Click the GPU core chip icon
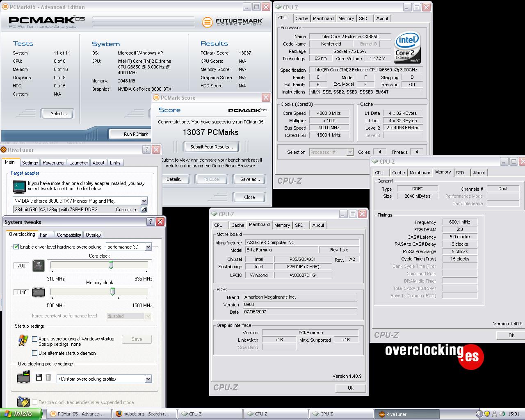Image resolution: width=525 pixels, height=420 pixels. [39, 266]
